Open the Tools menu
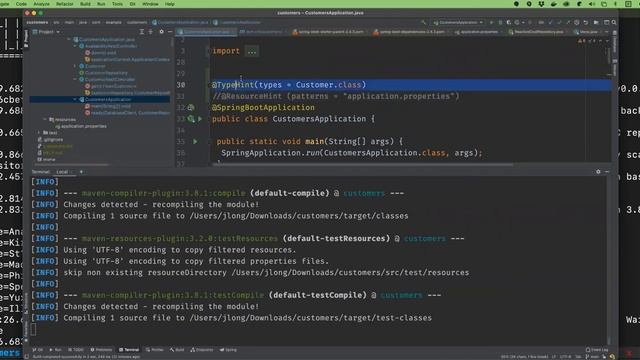 coord(117,4)
